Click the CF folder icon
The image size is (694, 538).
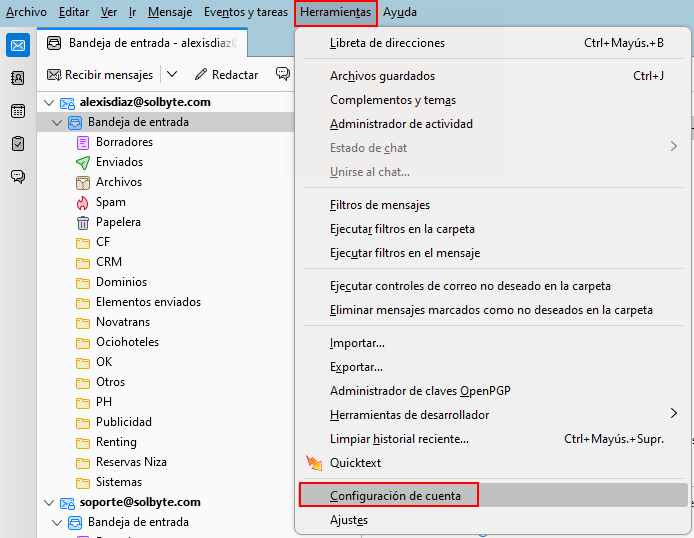[x=83, y=243]
